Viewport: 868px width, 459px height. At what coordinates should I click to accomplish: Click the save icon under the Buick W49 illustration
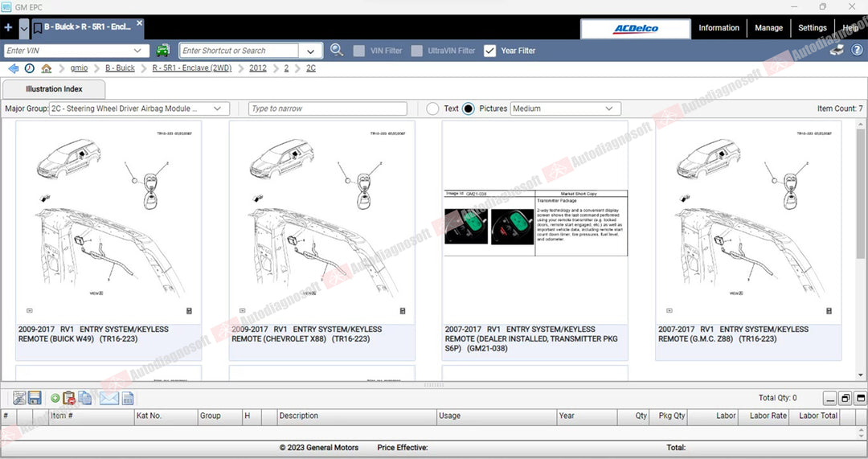point(189,311)
